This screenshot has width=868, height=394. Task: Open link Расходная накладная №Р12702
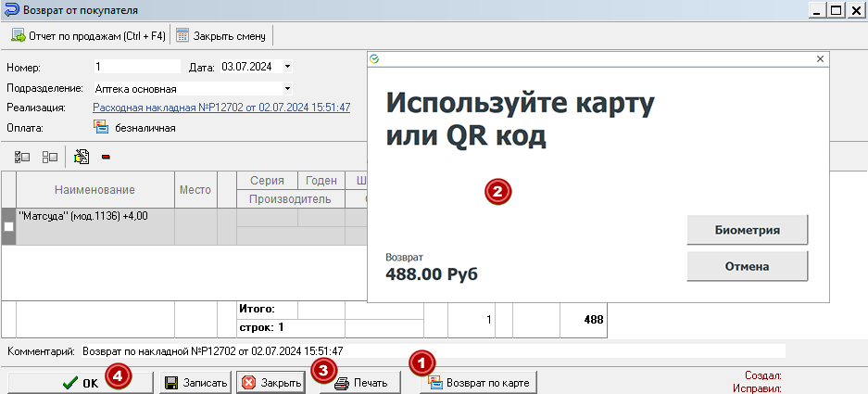[221, 108]
